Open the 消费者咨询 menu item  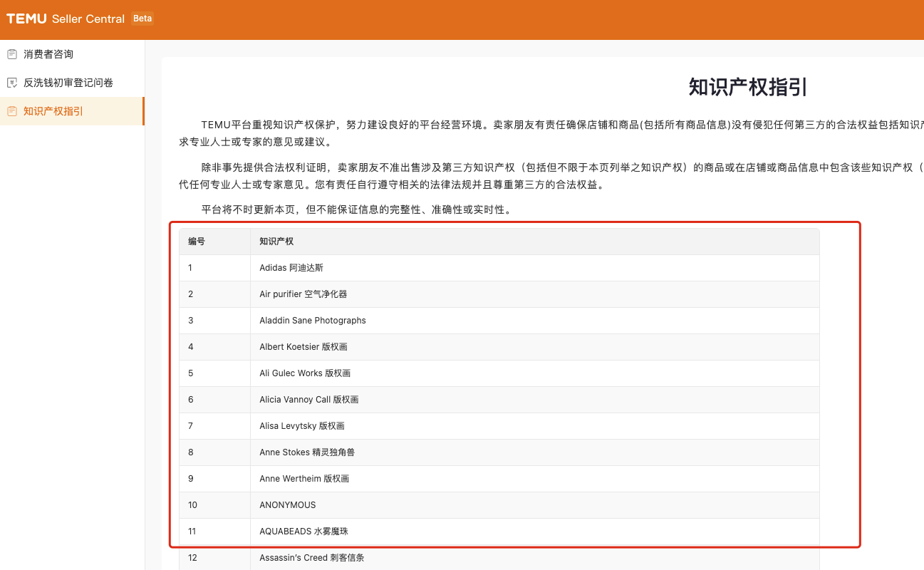pos(72,54)
